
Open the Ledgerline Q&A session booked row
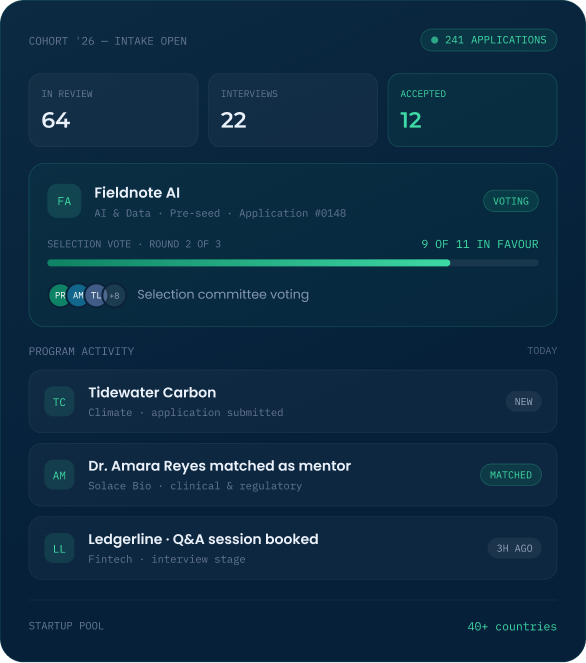[293, 548]
